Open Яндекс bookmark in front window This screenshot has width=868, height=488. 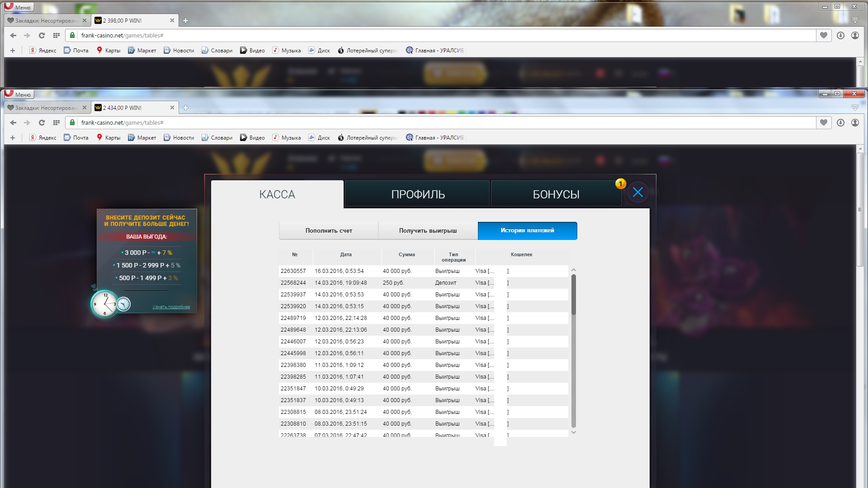coord(43,138)
